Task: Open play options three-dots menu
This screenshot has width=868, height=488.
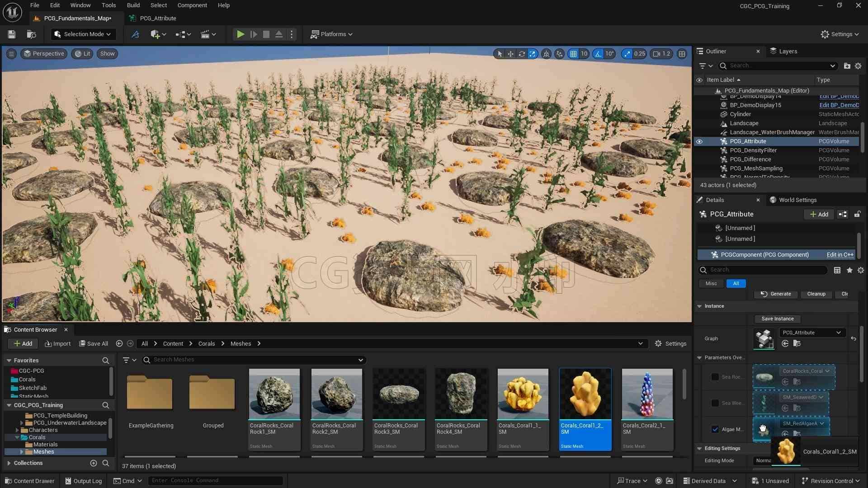Action: [x=292, y=34]
